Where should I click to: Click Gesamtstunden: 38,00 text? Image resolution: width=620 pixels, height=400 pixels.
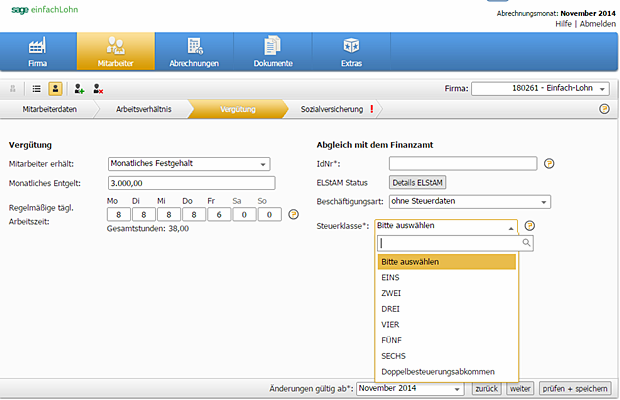(148, 228)
